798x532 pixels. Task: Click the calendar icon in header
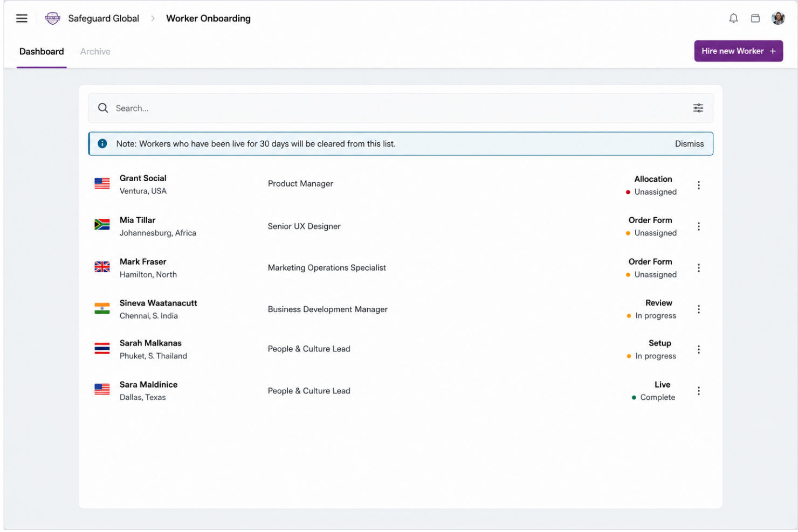click(x=755, y=18)
